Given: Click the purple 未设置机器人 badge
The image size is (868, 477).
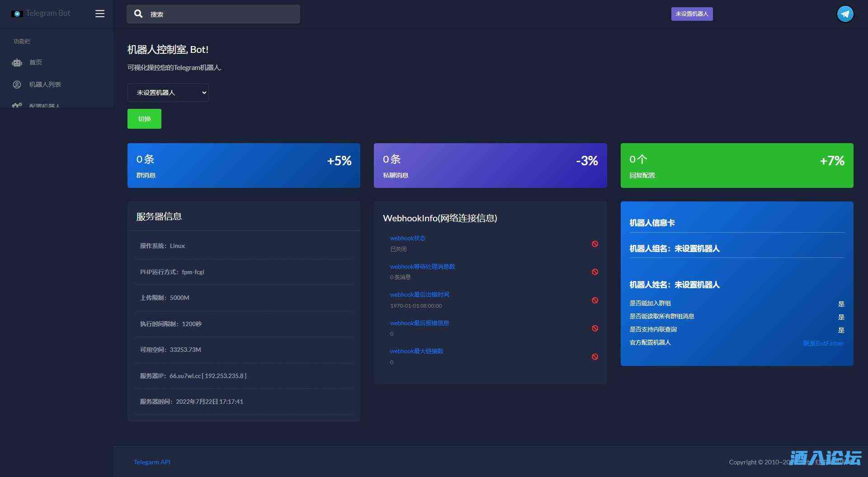Looking at the screenshot, I should pyautogui.click(x=692, y=14).
